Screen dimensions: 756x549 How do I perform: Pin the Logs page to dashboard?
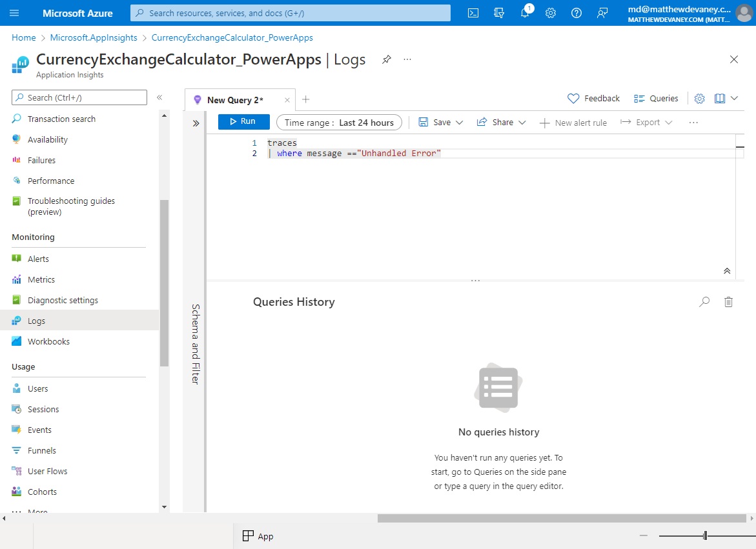[386, 59]
